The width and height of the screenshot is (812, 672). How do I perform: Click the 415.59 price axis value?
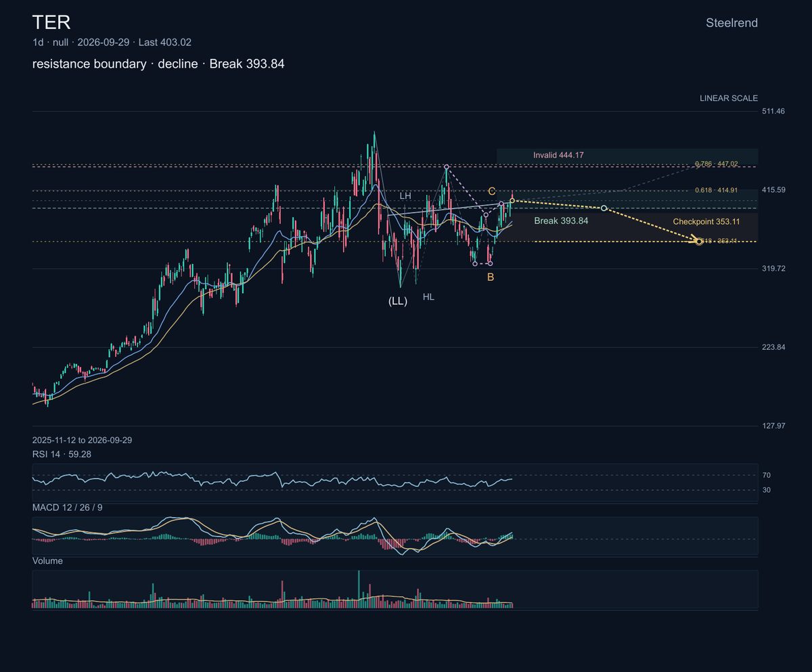pos(775,190)
